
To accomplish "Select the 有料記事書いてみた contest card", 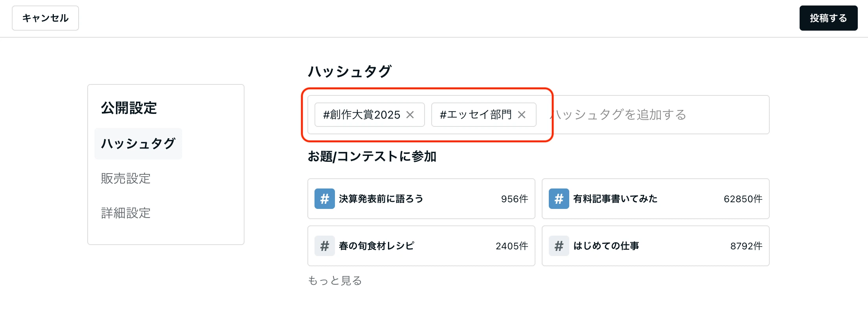I will [656, 199].
